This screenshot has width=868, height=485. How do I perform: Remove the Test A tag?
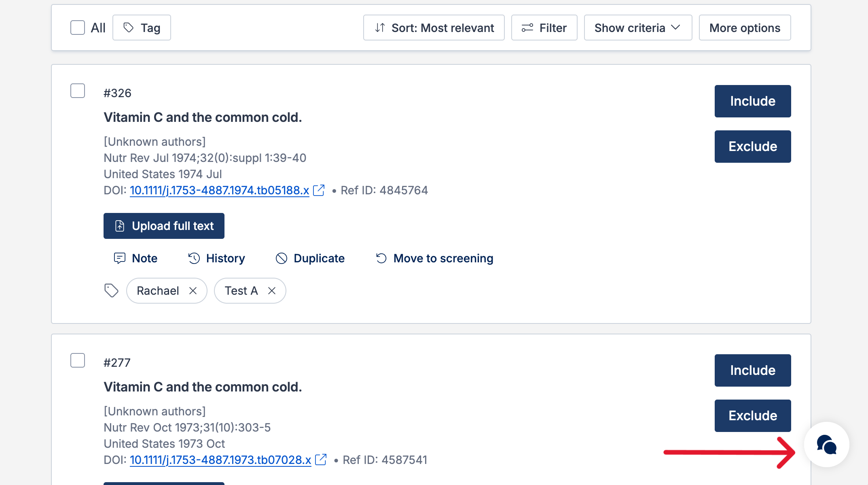272,291
